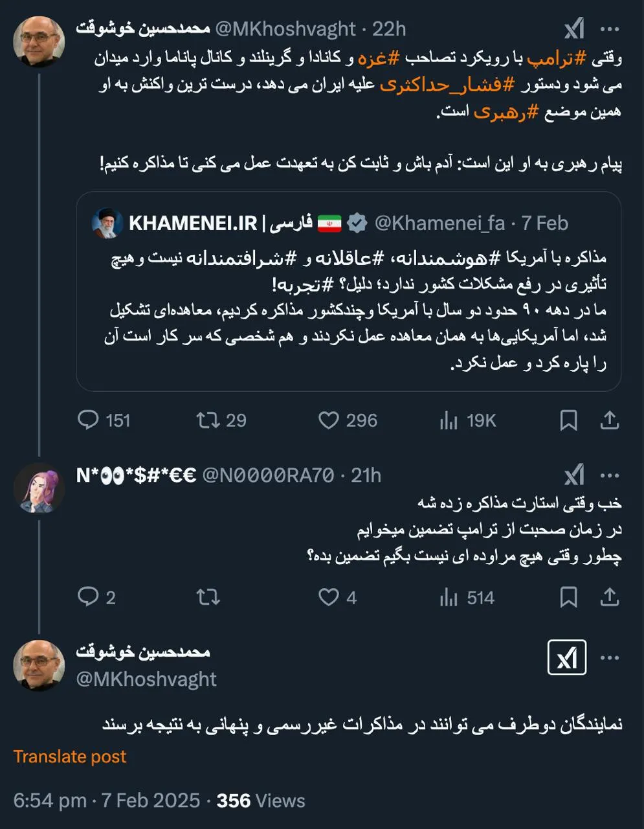Screen dimensions: 644x829
Task: Reply to N0000RA70's tweet
Action: 91,597
